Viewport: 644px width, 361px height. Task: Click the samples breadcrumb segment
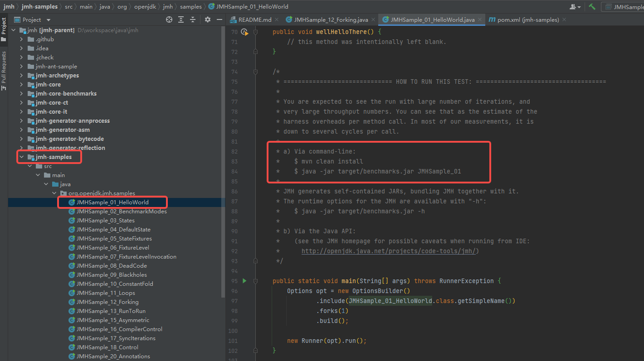tap(190, 7)
